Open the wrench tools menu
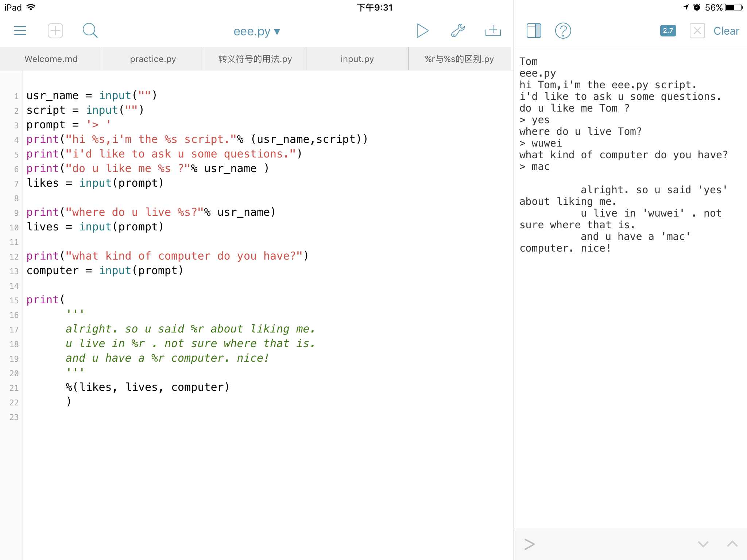 (x=458, y=31)
